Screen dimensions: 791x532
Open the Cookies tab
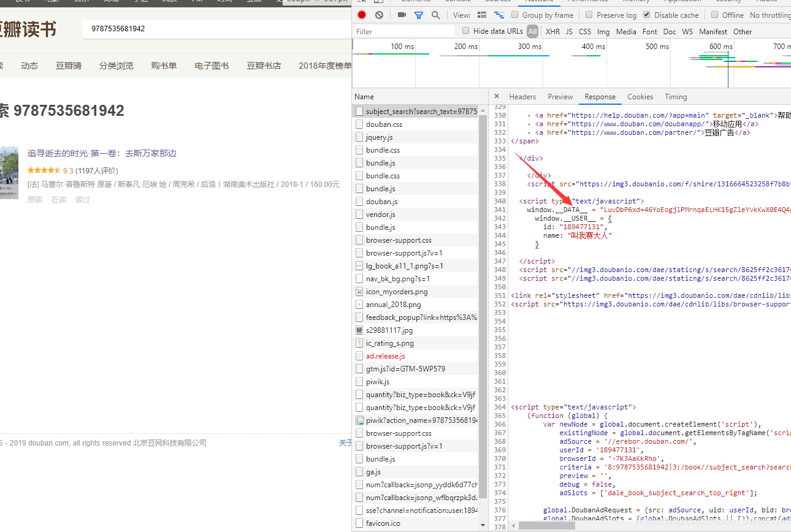point(640,96)
